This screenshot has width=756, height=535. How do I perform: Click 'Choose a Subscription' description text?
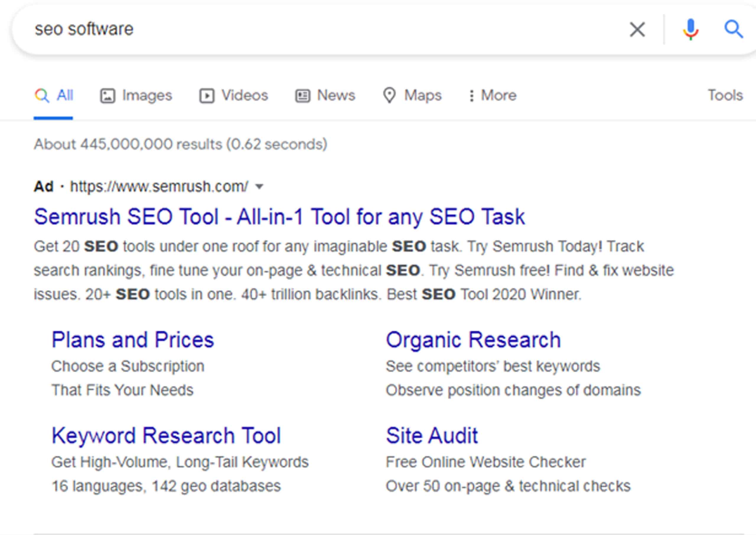[x=128, y=366]
